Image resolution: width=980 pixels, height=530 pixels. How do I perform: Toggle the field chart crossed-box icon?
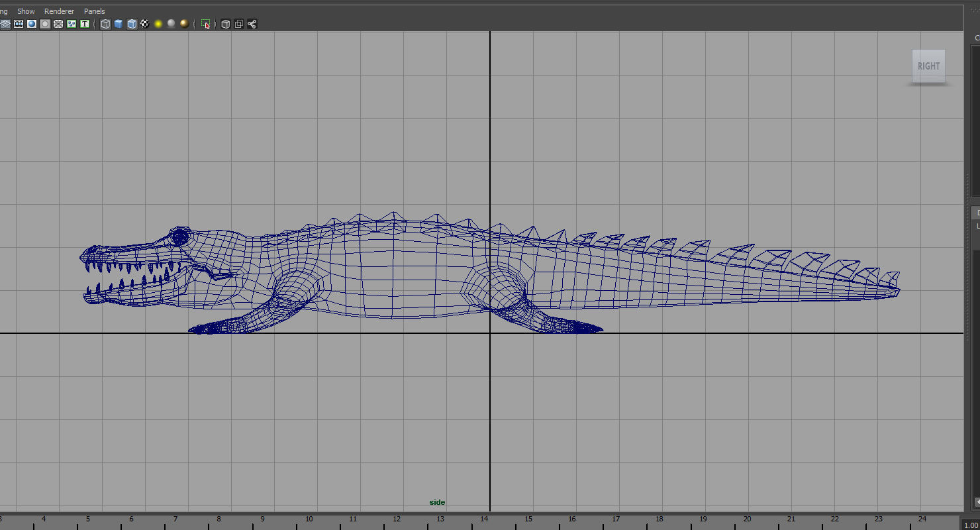coord(58,24)
